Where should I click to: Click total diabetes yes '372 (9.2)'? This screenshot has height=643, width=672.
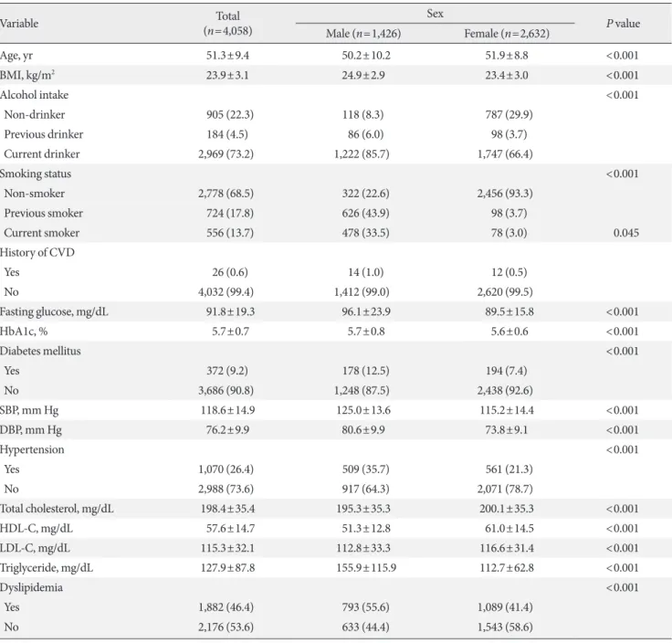tap(227, 371)
